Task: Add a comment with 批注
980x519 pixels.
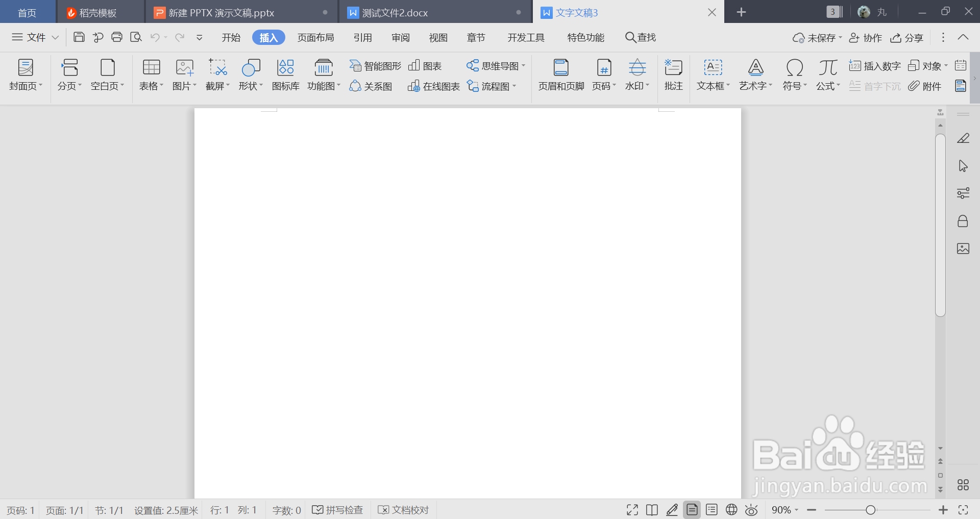Action: point(673,75)
